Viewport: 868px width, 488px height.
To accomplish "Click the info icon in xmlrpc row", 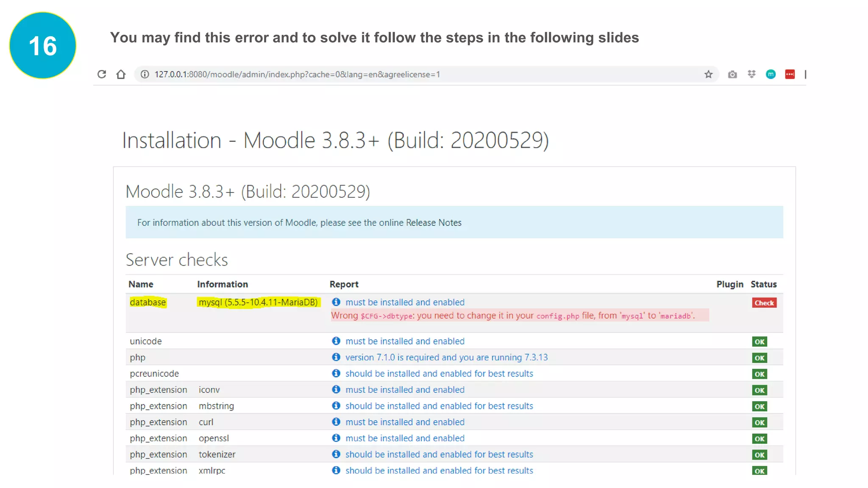I will [336, 470].
